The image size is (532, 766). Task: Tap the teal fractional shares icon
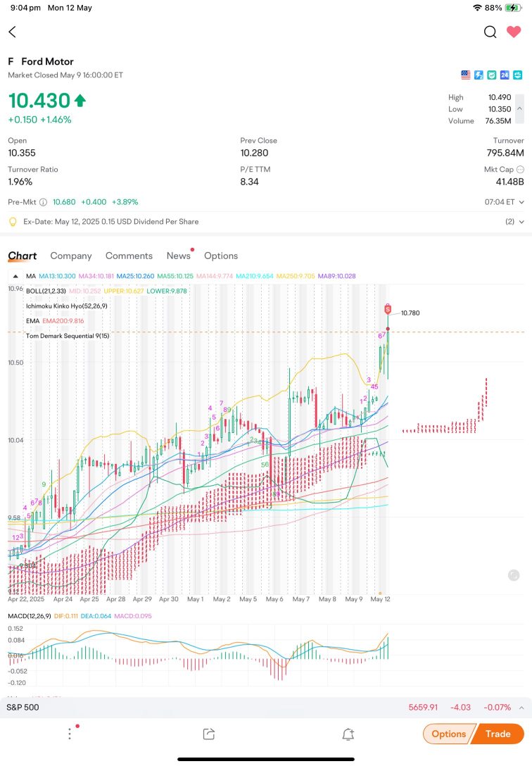517,75
